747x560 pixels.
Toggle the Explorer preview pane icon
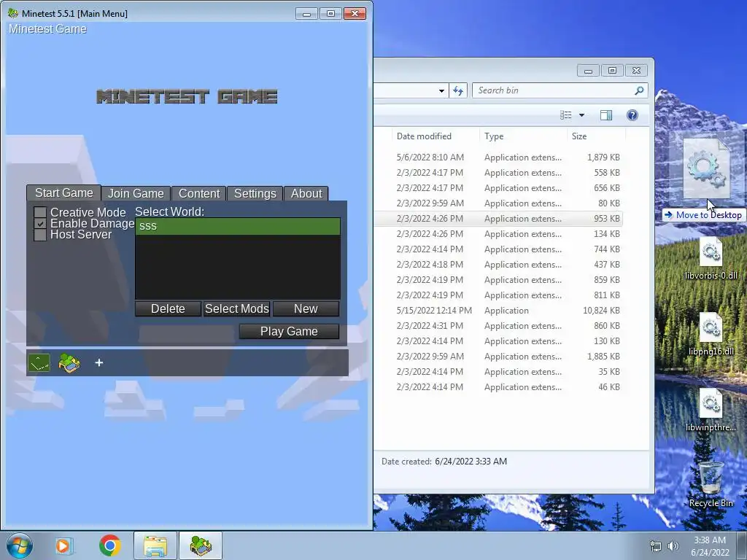click(x=606, y=115)
